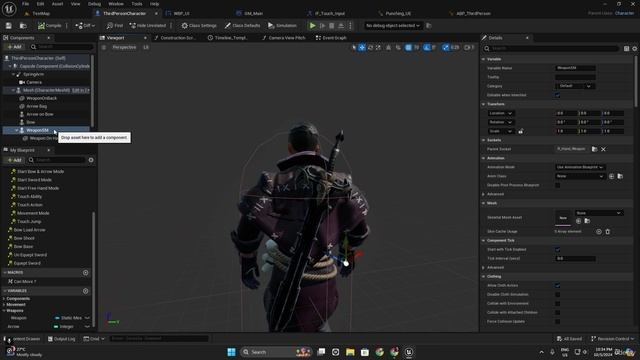This screenshot has height=360, width=640.
Task: Click the Eject icon in play controls
Action: [341, 26]
